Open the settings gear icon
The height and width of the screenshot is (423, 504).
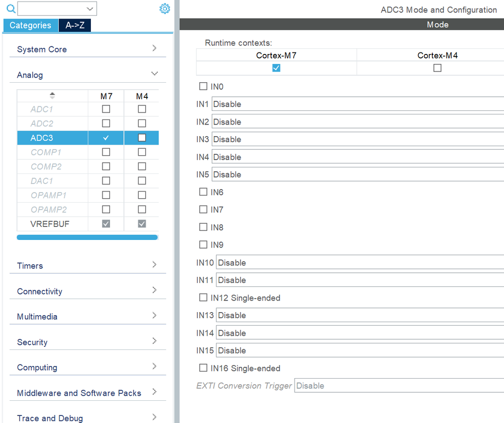coord(164,9)
